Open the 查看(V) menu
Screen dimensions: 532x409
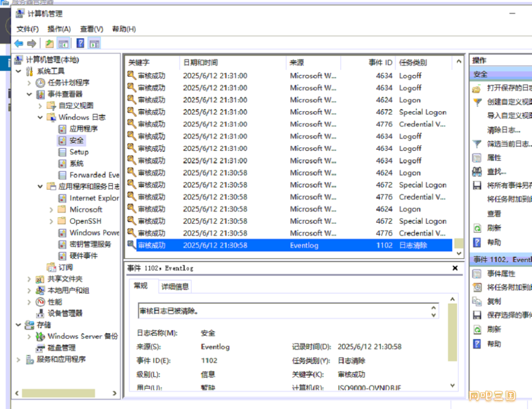tap(92, 29)
